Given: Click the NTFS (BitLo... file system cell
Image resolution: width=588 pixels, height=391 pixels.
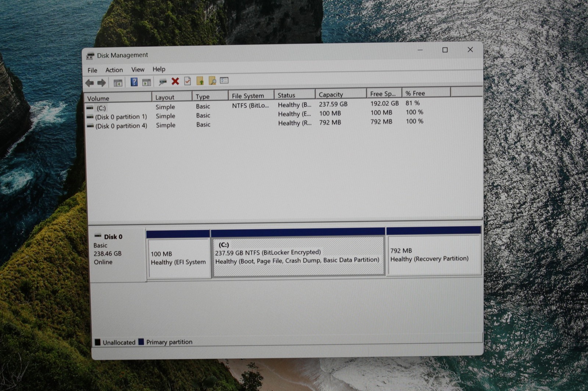Looking at the screenshot, I should [x=250, y=105].
